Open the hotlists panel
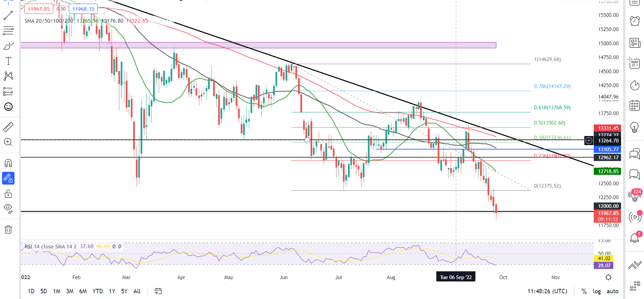The height and width of the screenshot is (299, 644). click(635, 85)
